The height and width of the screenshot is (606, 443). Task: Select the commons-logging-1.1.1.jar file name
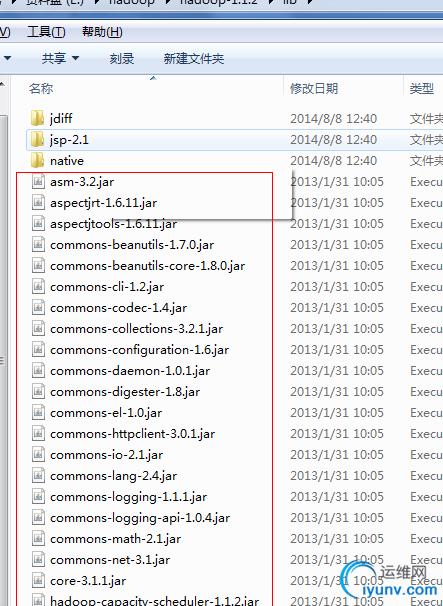coord(129,497)
